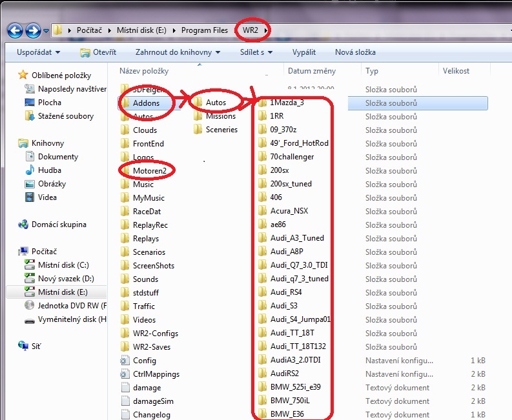The width and height of the screenshot is (512, 420).
Task: Select Stažené soubory in the sidebar
Action: click(65, 116)
